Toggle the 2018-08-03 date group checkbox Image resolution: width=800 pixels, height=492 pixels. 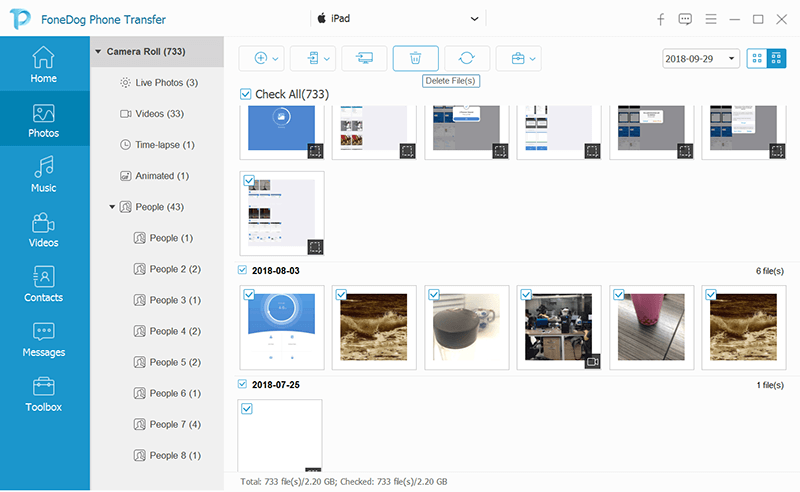(x=243, y=270)
